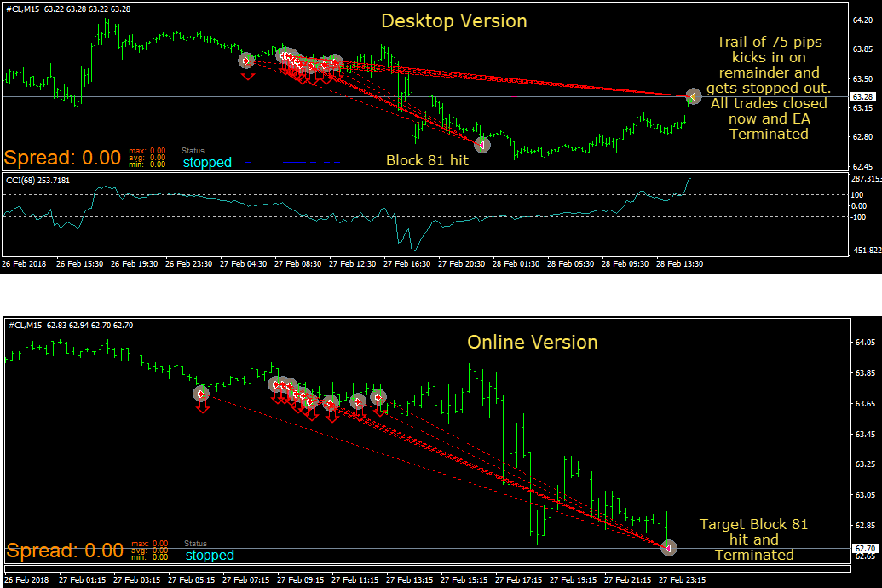Click the 62.85 price scale label
This screenshot has width=882, height=588.
pos(865,526)
